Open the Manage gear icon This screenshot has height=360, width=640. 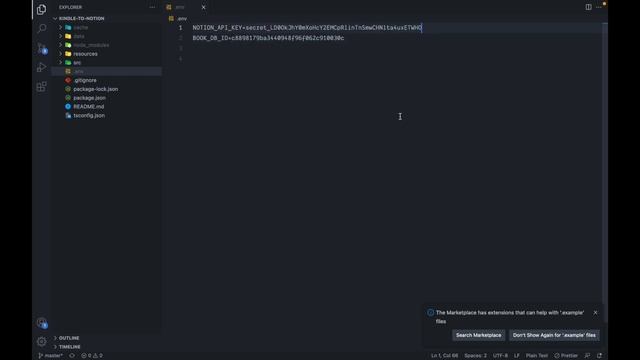click(x=41, y=341)
